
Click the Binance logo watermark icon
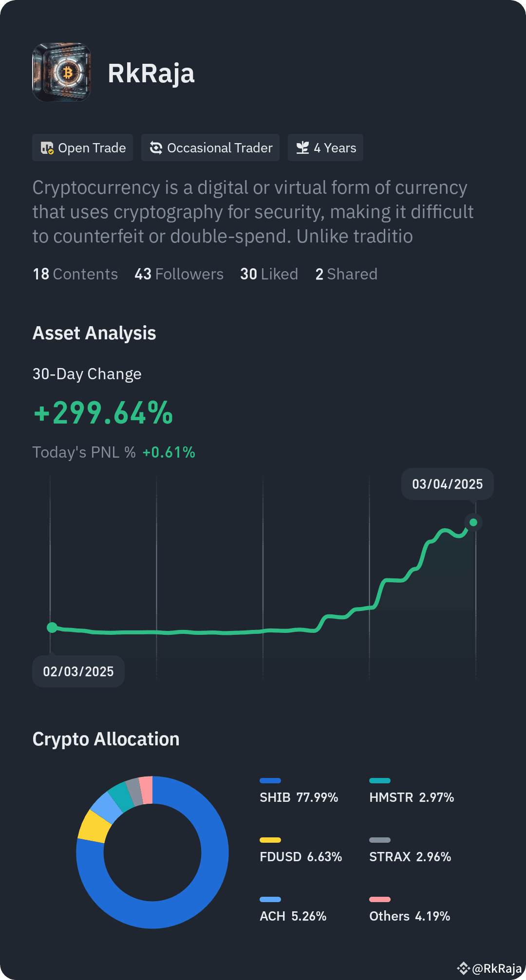463,968
